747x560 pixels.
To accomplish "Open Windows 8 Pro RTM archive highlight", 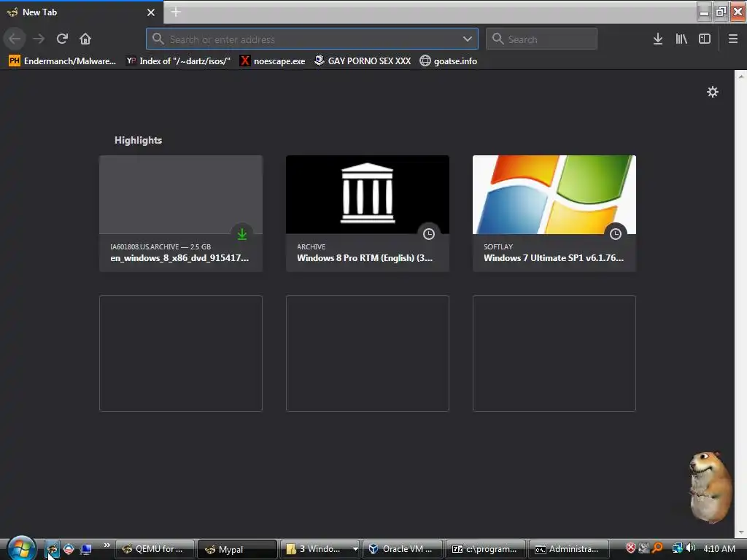I will pos(368,214).
